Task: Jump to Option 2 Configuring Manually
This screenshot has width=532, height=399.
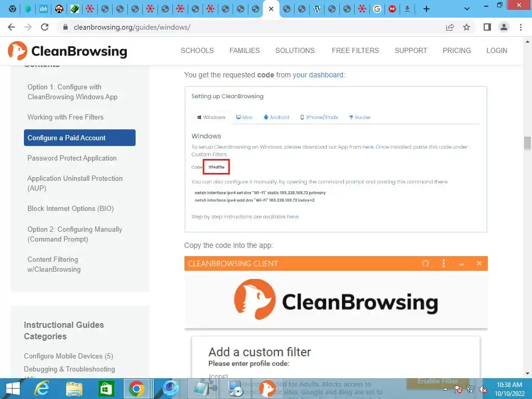Action: point(75,234)
